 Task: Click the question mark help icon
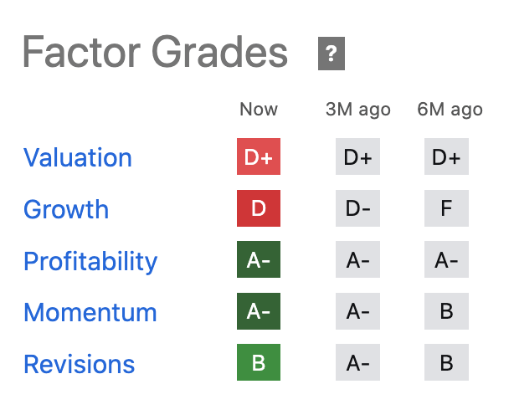point(332,55)
